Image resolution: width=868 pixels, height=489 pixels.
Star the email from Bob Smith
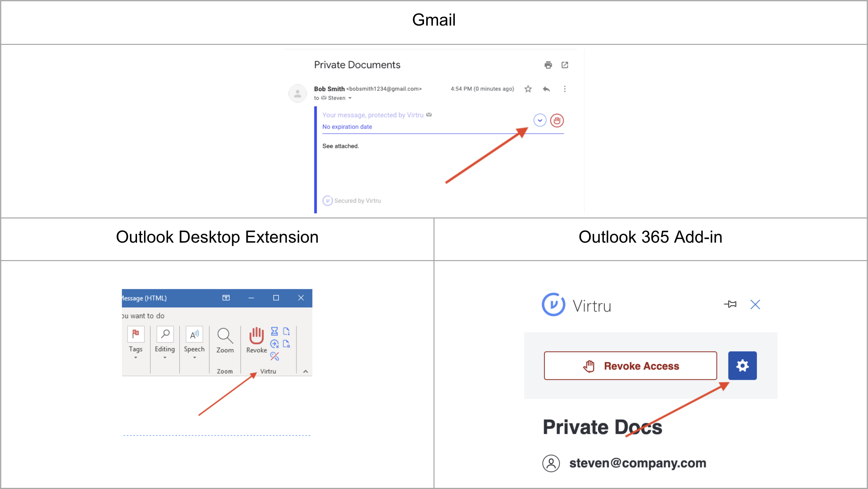[x=528, y=89]
